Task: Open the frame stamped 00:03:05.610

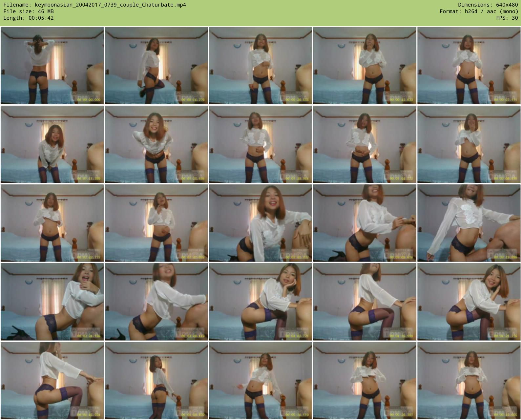Action: click(365, 223)
